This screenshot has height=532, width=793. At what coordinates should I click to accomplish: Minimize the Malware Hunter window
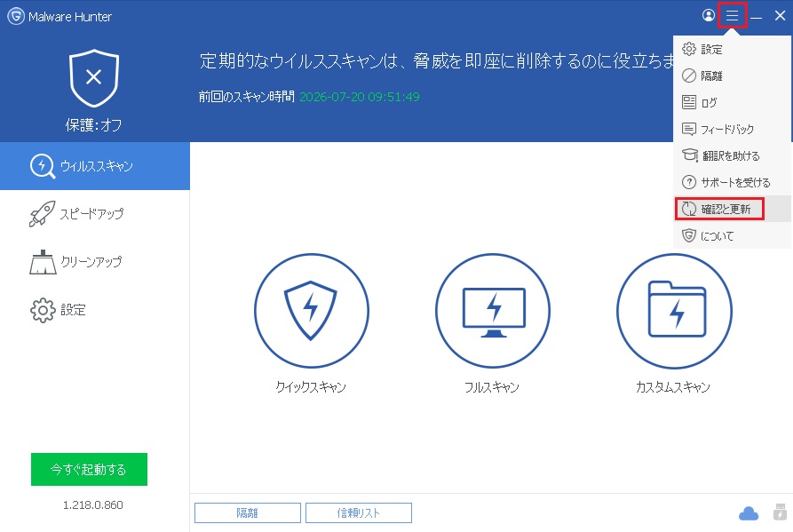tap(756, 16)
